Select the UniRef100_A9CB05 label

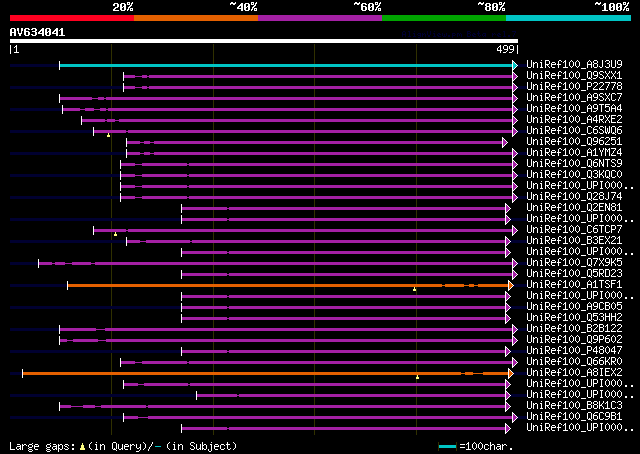574,307
